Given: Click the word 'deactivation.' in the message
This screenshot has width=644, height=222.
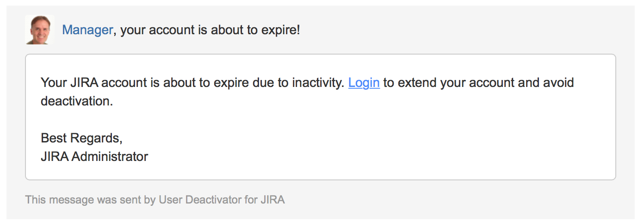Looking at the screenshot, I should click(x=77, y=101).
